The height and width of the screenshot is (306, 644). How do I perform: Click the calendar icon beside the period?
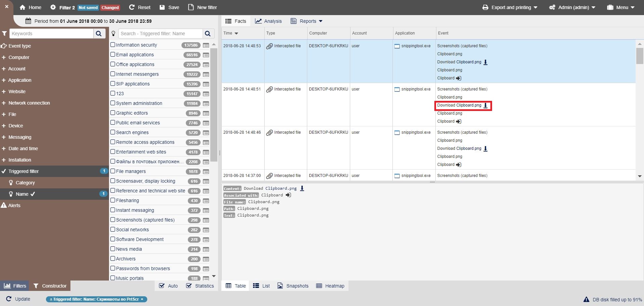click(x=29, y=21)
